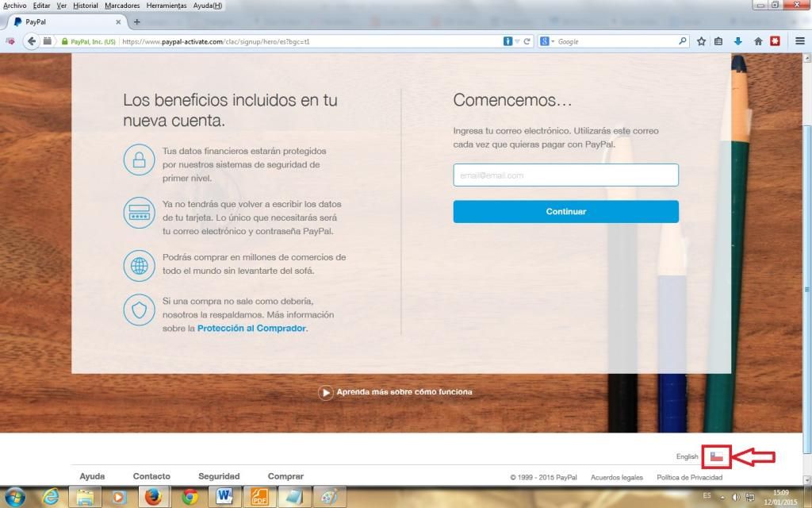Switch language to English

coord(687,456)
